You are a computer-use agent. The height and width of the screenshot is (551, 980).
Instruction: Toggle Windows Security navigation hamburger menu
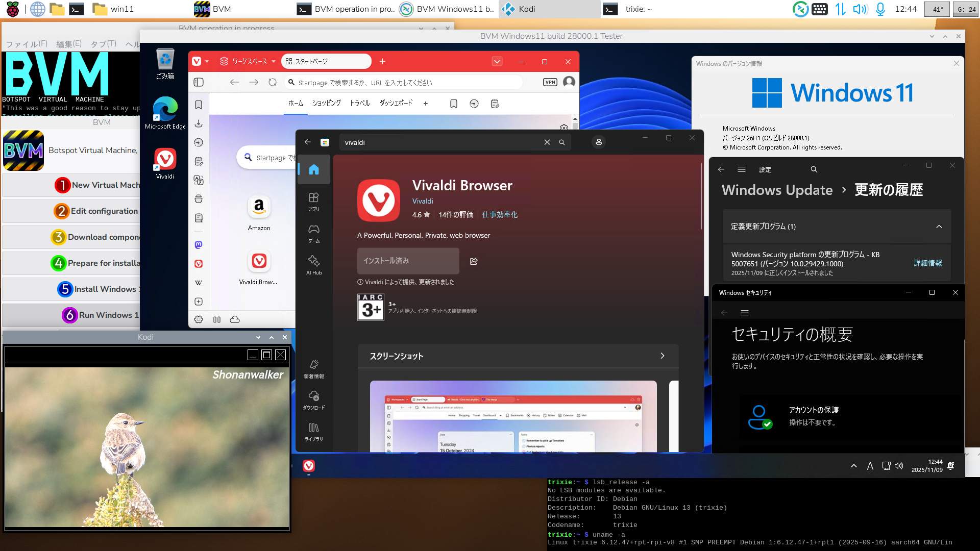(x=745, y=313)
